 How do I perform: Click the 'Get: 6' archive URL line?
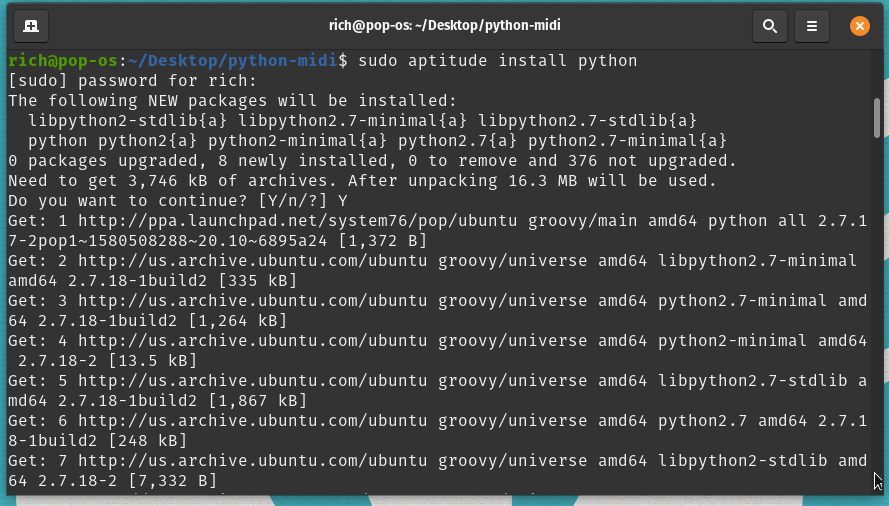(x=438, y=421)
